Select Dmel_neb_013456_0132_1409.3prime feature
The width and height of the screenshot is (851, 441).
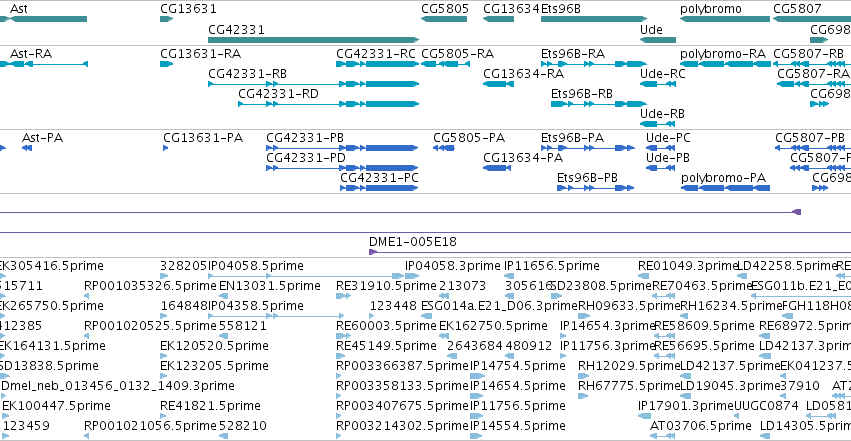(3, 397)
